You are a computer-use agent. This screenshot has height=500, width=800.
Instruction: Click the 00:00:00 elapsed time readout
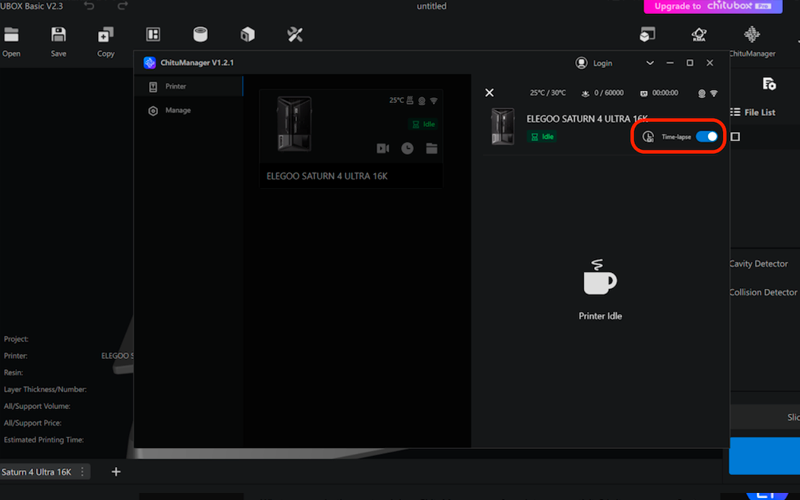tap(665, 93)
